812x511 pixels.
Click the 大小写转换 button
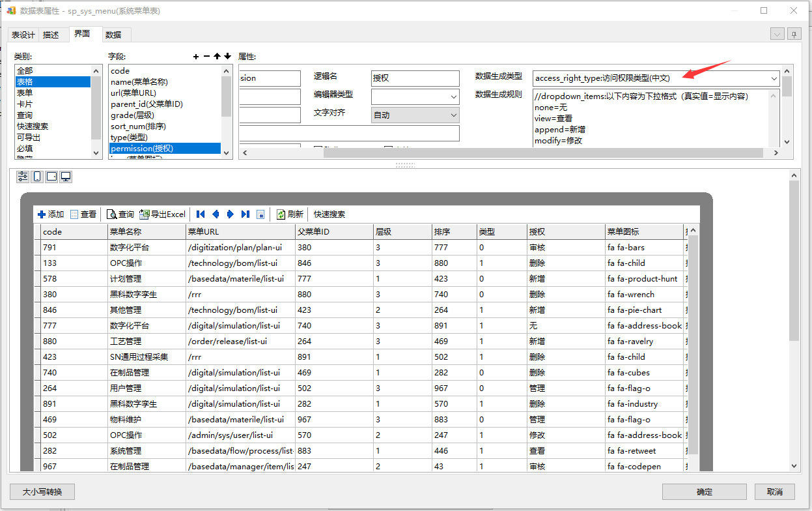coord(42,491)
